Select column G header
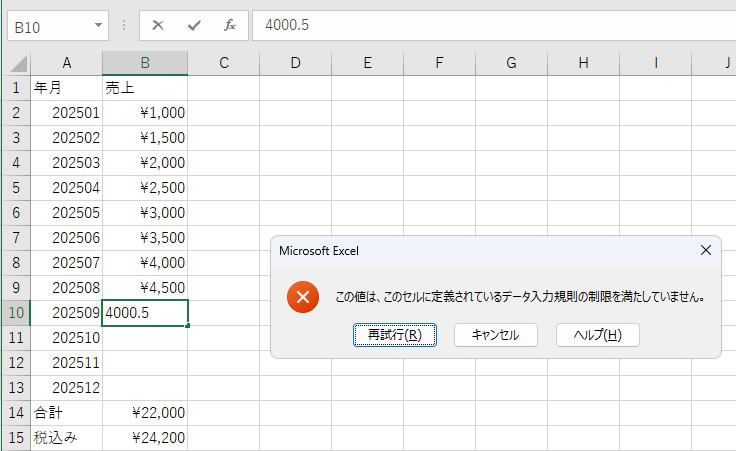 511,63
